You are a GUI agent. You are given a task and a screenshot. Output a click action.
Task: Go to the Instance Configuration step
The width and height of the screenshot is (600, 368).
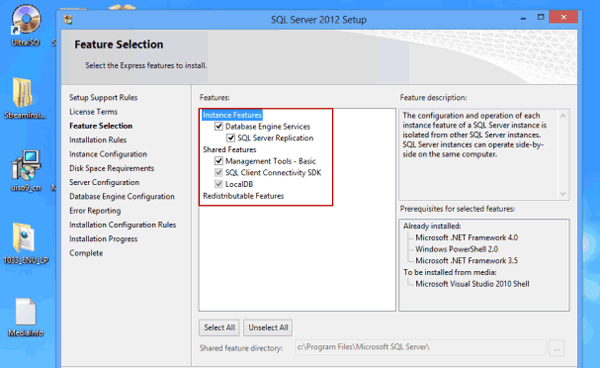click(x=108, y=154)
